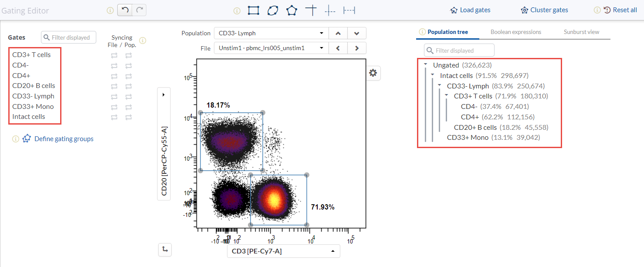Select the split gate tool
The image size is (644, 267).
330,10
